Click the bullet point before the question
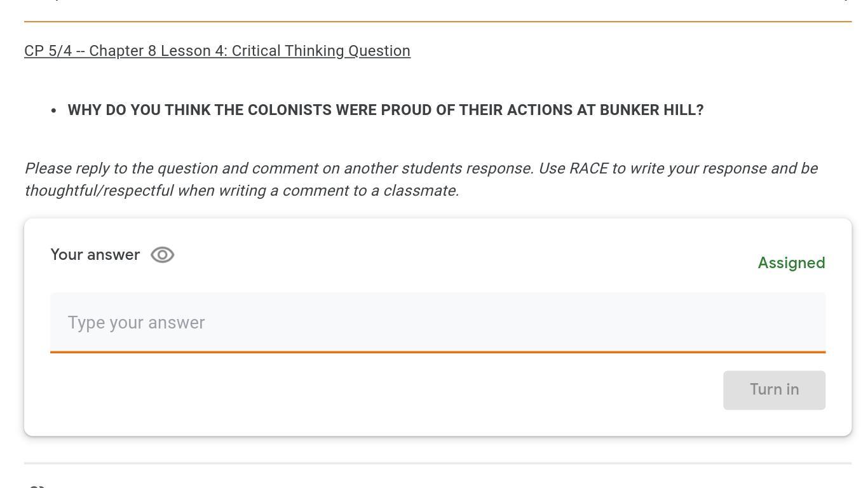This screenshot has height=488, width=868. [x=54, y=111]
